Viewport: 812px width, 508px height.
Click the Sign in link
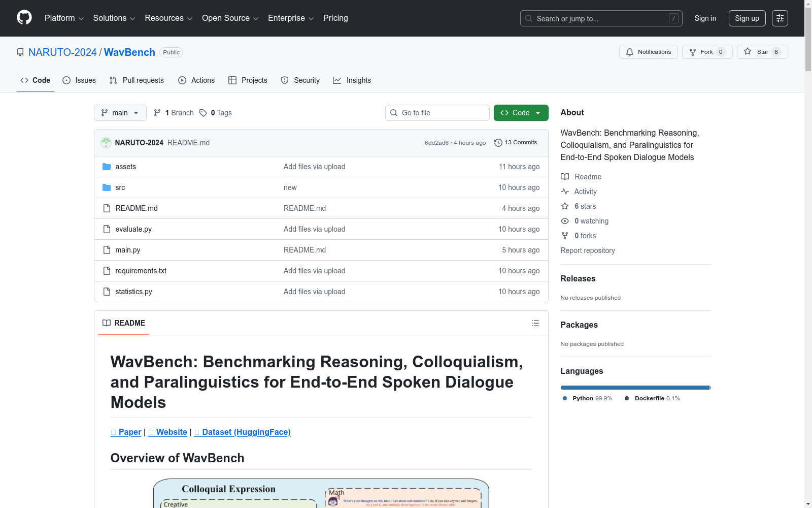705,18
